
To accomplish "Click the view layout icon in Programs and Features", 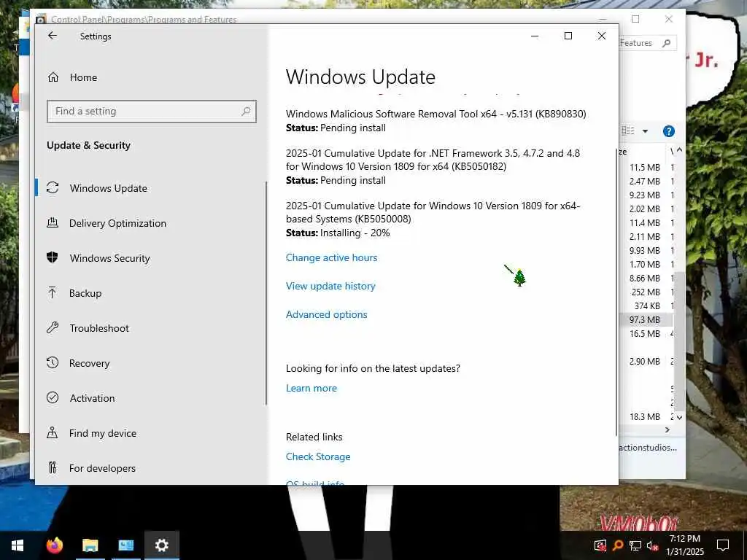I will coord(628,131).
